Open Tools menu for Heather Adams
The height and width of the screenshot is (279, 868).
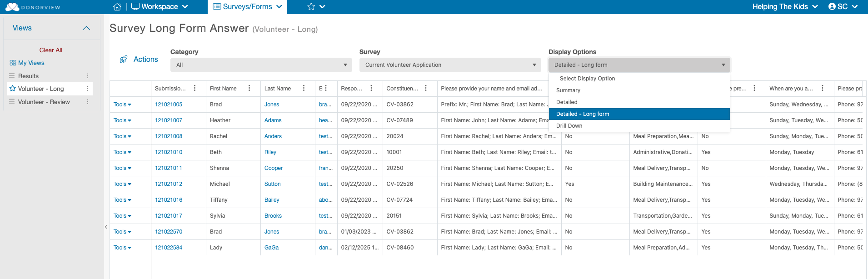(x=122, y=120)
